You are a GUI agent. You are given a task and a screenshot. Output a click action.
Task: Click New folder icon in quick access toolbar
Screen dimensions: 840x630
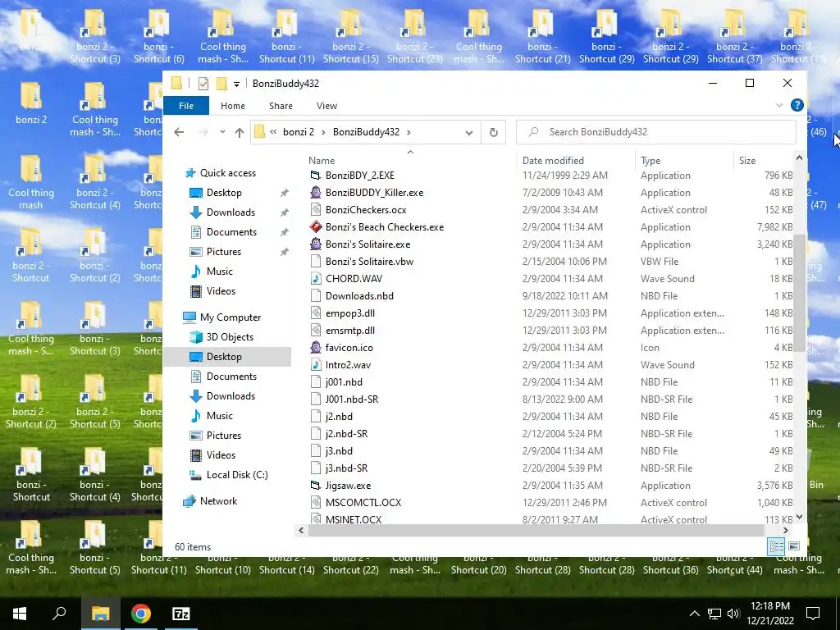coord(221,84)
